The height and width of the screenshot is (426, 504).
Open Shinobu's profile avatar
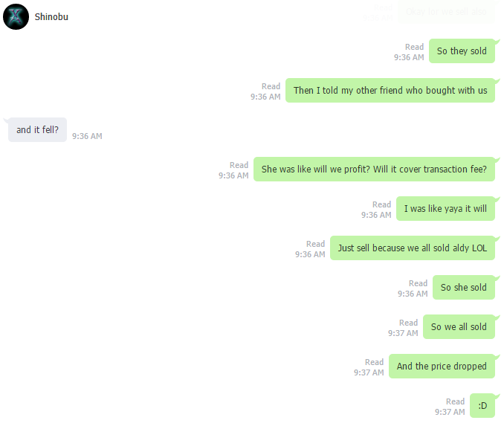tap(16, 16)
